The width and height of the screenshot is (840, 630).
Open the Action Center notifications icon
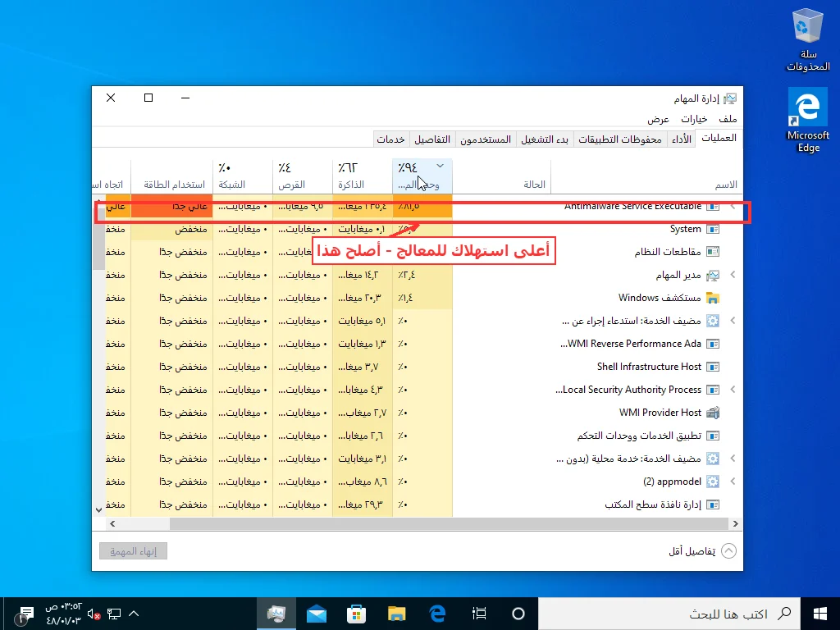25,614
